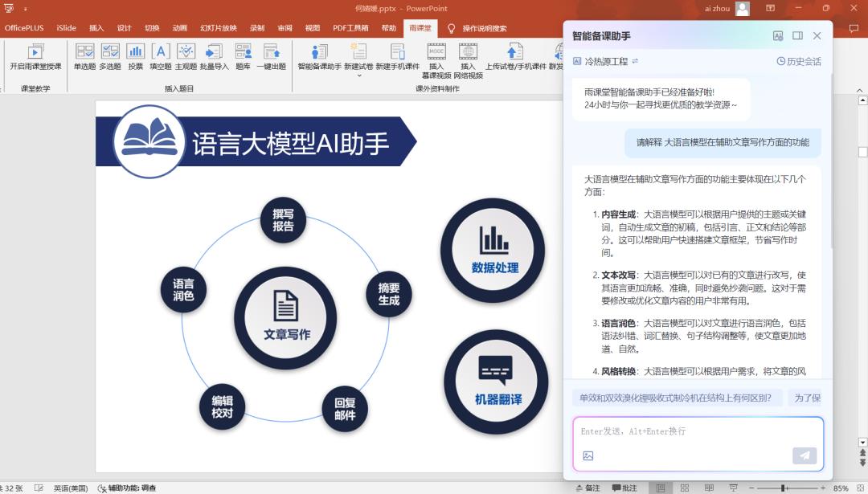
Task: Expand the 新建试卷 dropdown arrow
Action: click(x=358, y=76)
